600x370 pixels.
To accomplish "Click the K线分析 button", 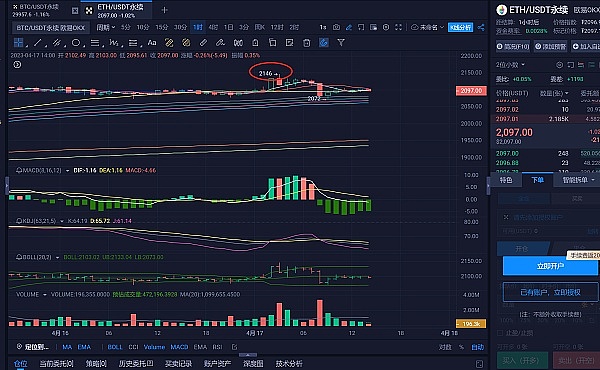I will click(460, 27).
